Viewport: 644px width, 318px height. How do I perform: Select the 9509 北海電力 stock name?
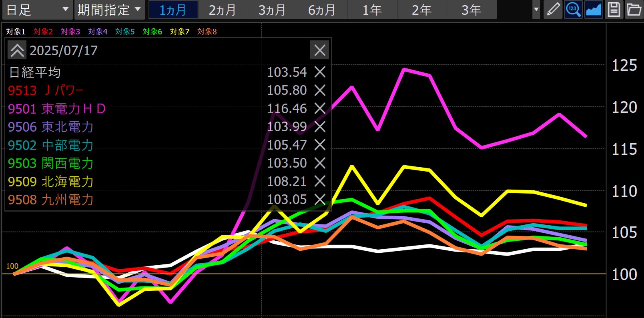50,182
